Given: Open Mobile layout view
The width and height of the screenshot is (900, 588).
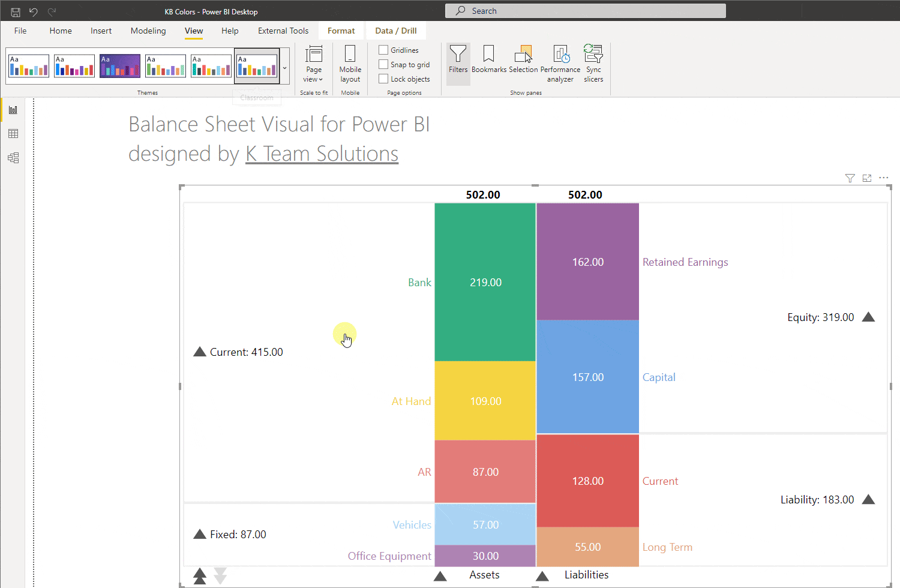Looking at the screenshot, I should [x=350, y=63].
